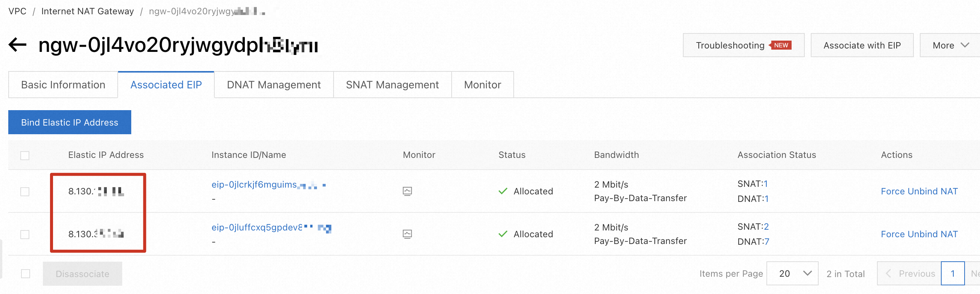Go to the Basic Information tab
This screenshot has width=980, height=294.
click(x=63, y=85)
